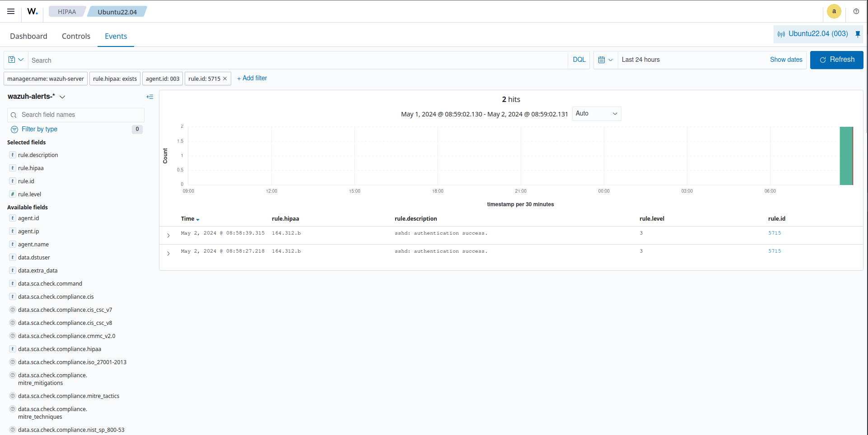
Task: Open the calendar quick date picker
Action: (x=605, y=60)
